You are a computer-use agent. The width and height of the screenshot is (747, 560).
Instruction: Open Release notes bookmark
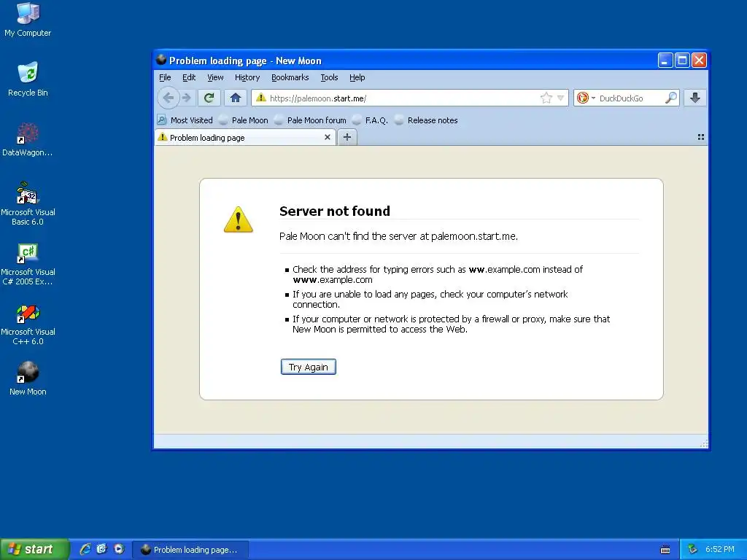coord(426,120)
